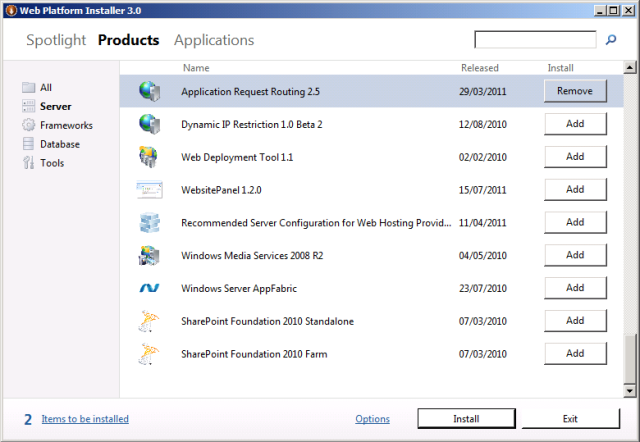Screen dimensions: 640x442
Task: Switch to the Applications tab
Action: pos(214,41)
